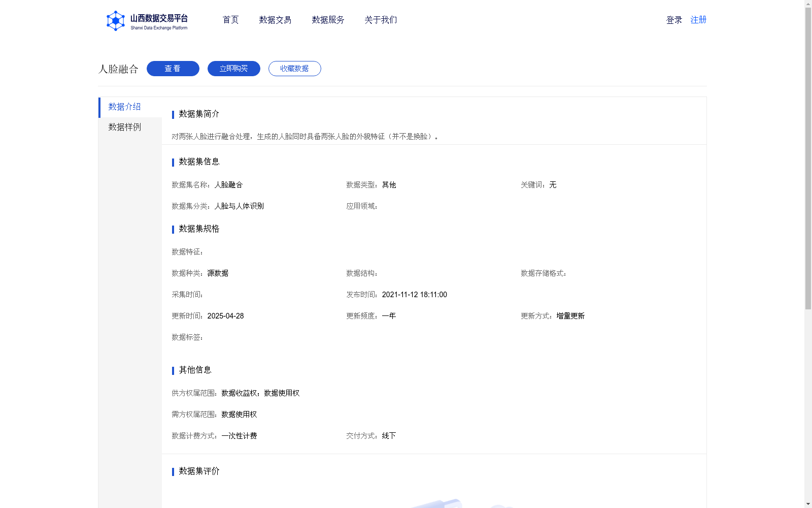Click the 数据集简介 section heading
This screenshot has height=508, width=812.
point(199,114)
